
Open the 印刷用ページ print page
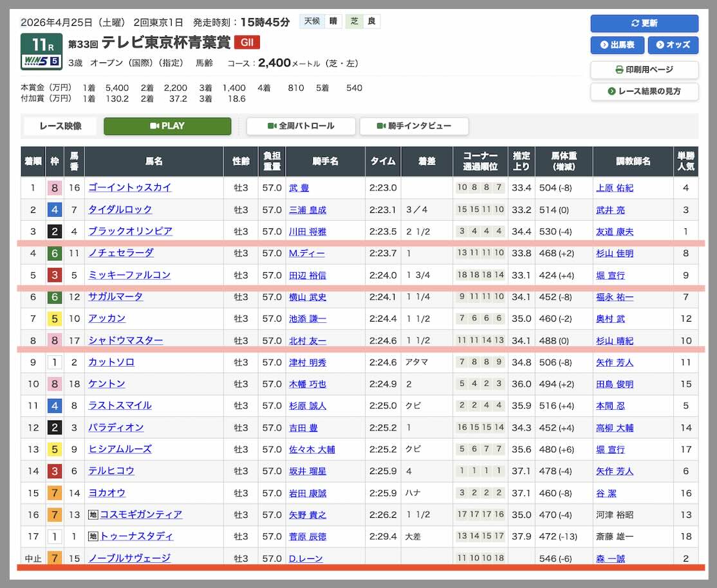point(644,69)
